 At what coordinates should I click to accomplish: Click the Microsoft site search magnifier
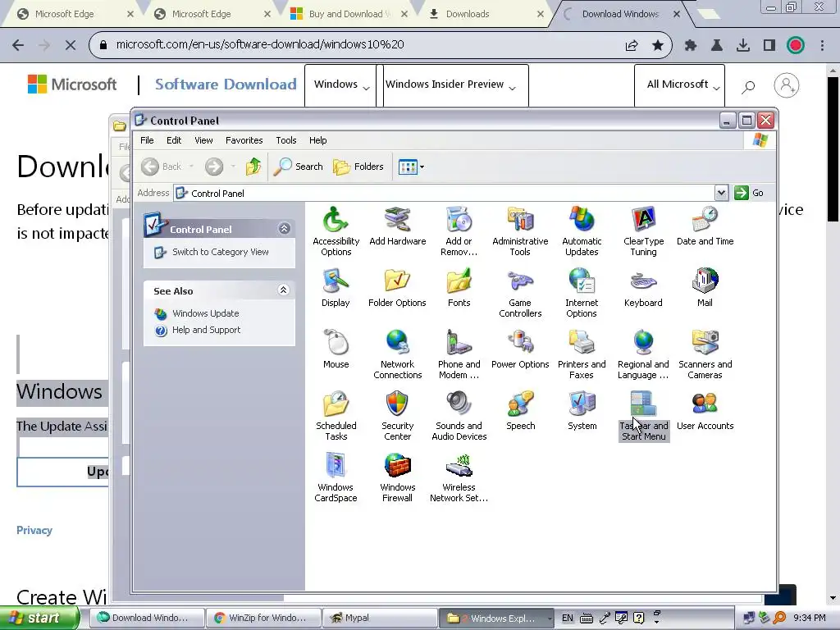[x=748, y=85]
